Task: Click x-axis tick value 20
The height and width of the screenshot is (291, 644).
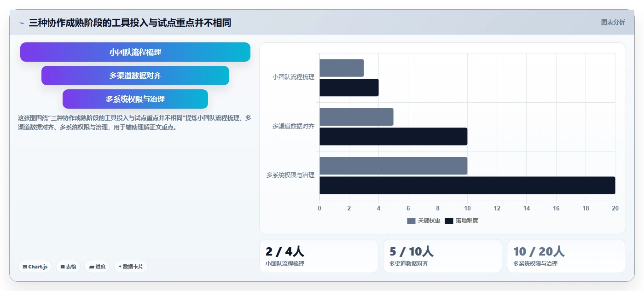Action: pyautogui.click(x=615, y=208)
